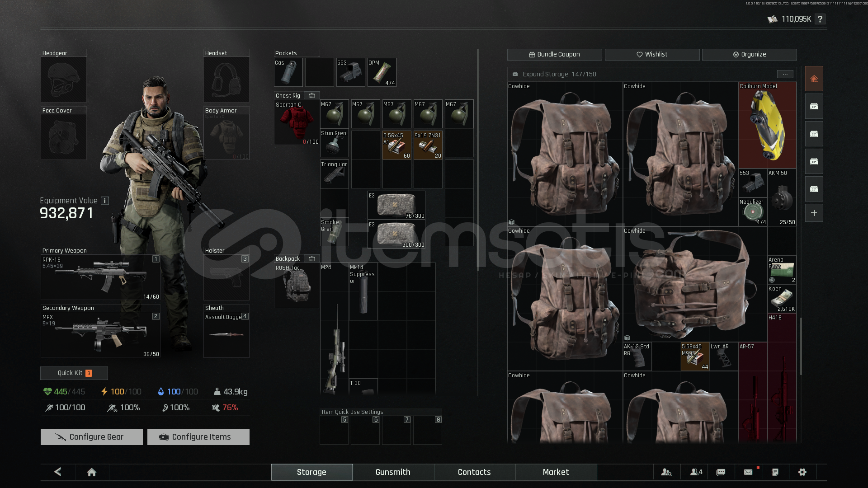Click the Bundle Coupon button

tap(554, 54)
